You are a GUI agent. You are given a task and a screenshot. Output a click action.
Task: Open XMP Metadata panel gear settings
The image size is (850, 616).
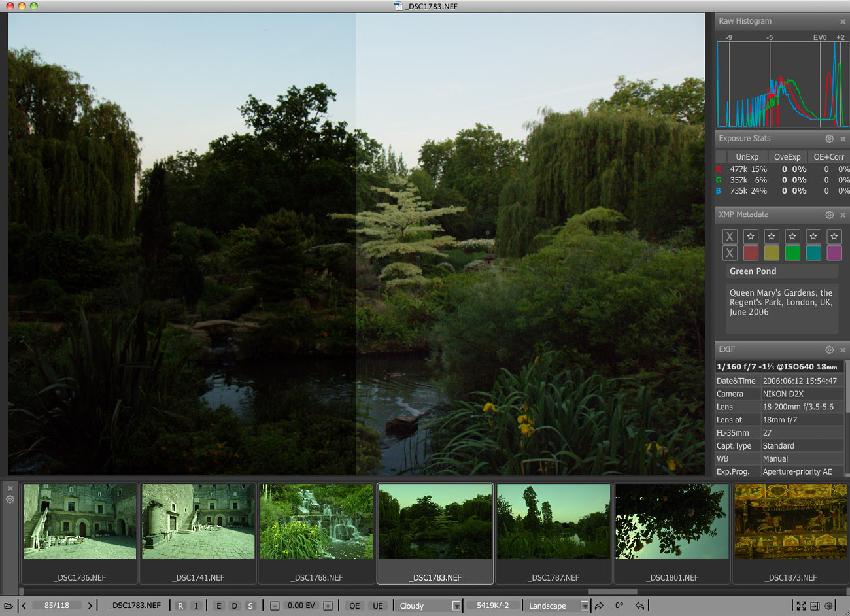pyautogui.click(x=829, y=214)
